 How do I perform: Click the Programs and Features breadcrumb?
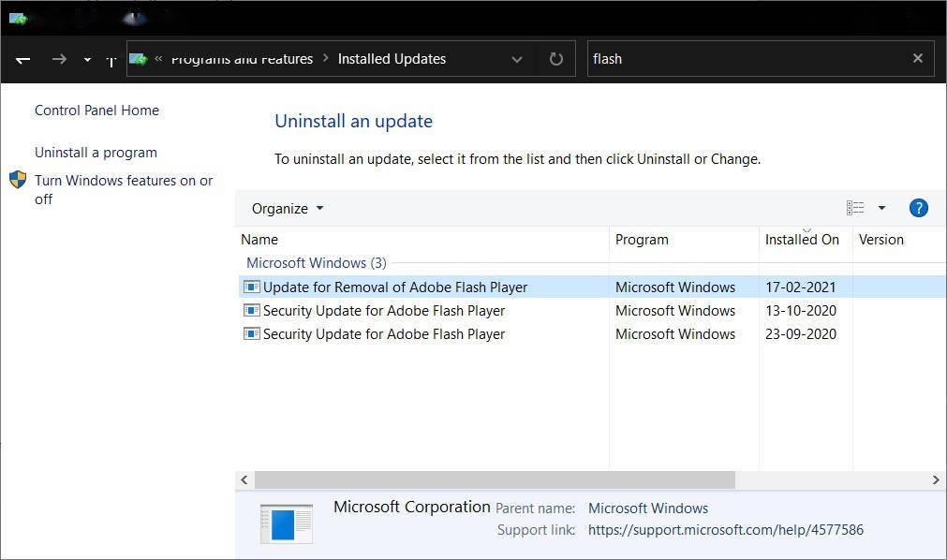pyautogui.click(x=243, y=59)
